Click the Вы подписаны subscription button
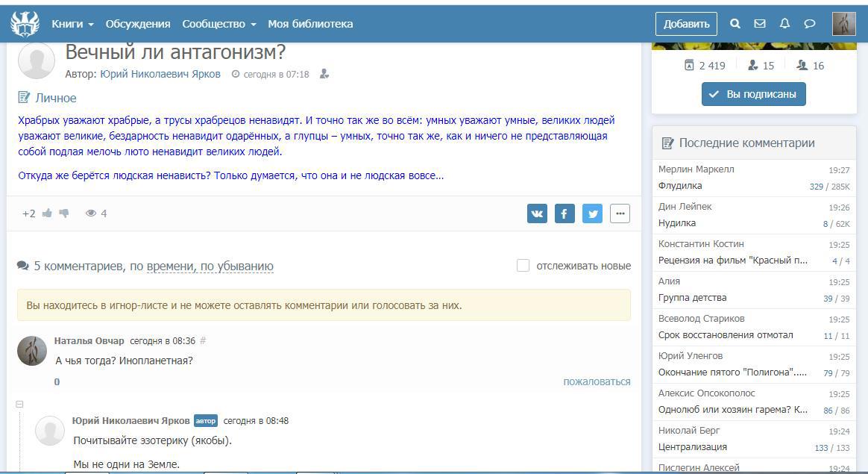The image size is (868, 474). coord(754,94)
